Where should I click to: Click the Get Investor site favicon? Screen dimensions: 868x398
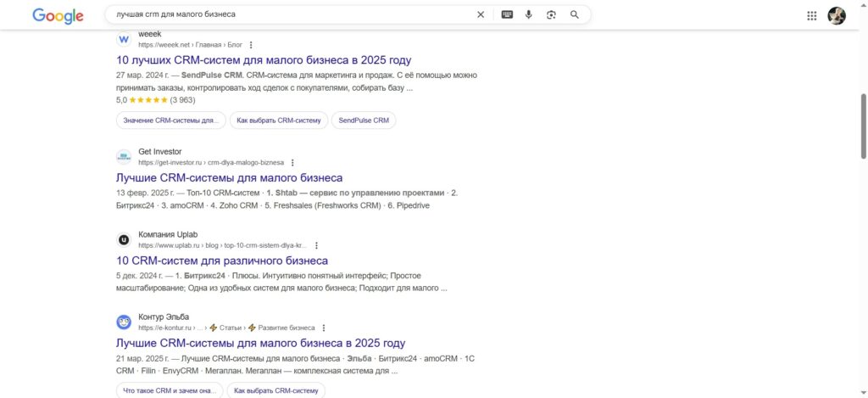(x=124, y=157)
